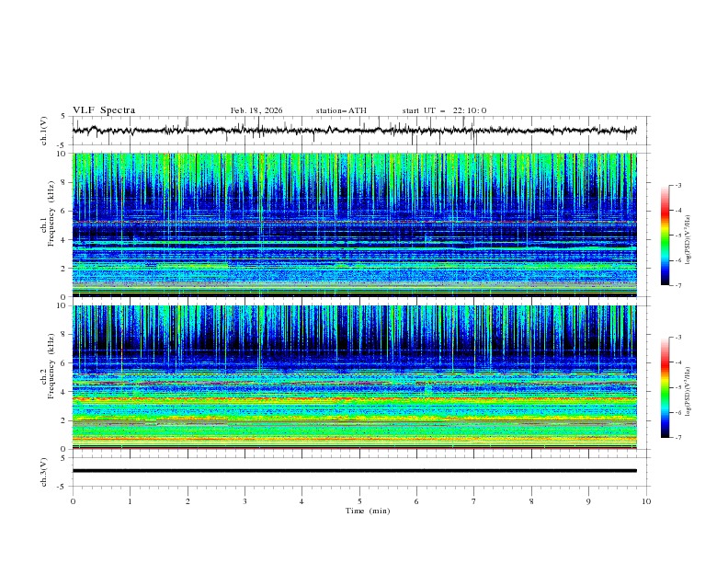Click the ch.1 waveform trace panel
This screenshot has height=563, width=728.
[x=360, y=131]
